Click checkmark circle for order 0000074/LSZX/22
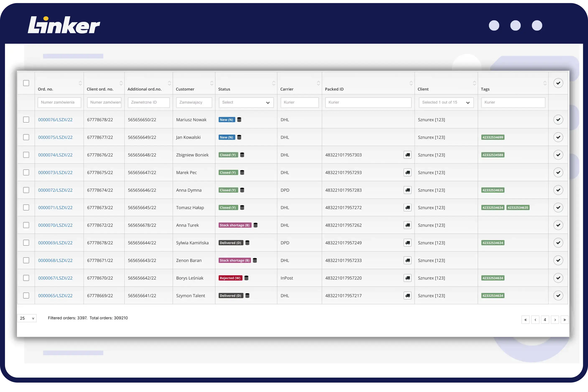The image size is (588, 392). click(558, 155)
